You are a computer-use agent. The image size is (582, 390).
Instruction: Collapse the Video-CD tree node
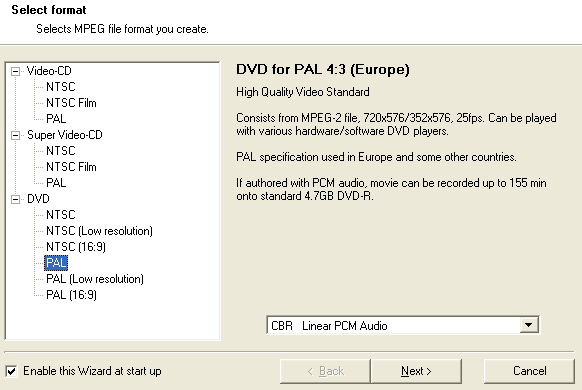tap(16, 71)
